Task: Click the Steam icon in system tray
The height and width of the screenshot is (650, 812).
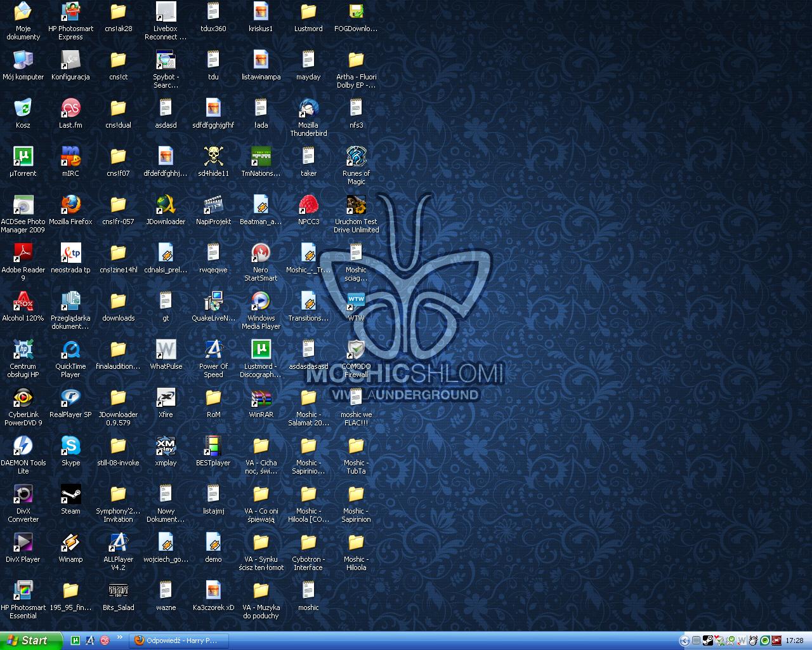Action: coord(708,640)
